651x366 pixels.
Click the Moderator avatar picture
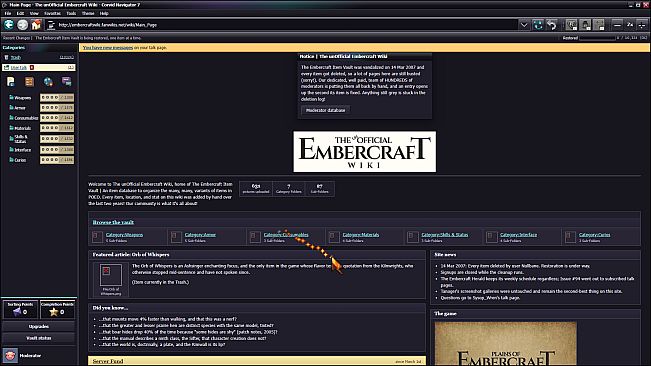coord(10,356)
